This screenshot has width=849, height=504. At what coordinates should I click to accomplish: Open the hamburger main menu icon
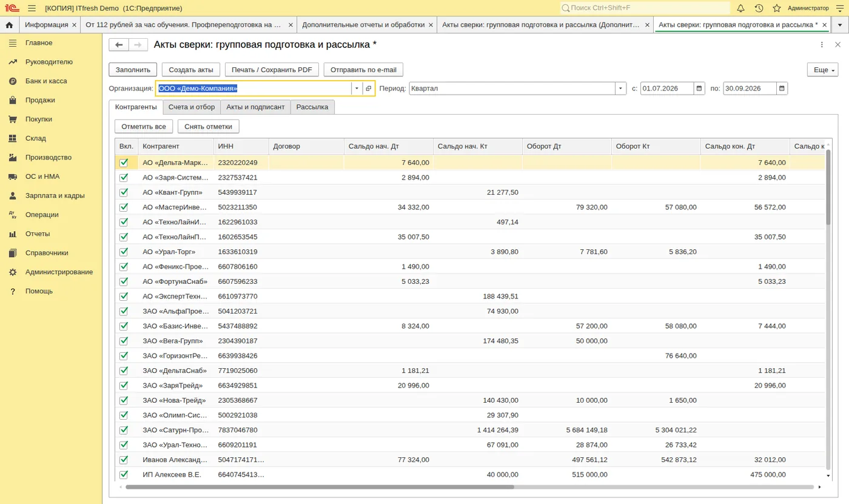coord(32,8)
